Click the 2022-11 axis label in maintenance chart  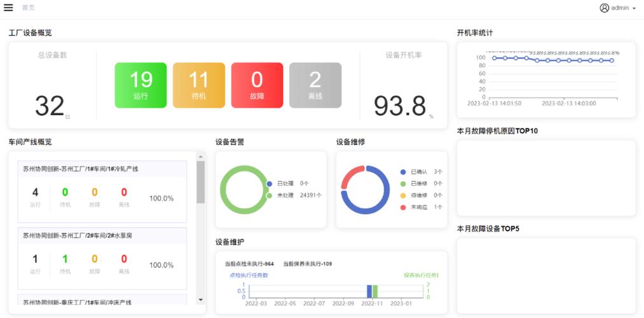373,303
